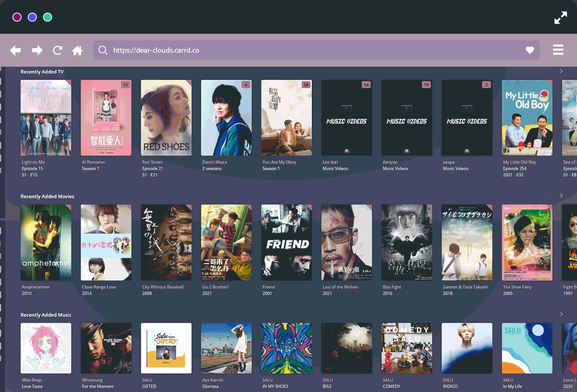Click the address bar URL field
Screen dimensions: 577x392
[316, 50]
